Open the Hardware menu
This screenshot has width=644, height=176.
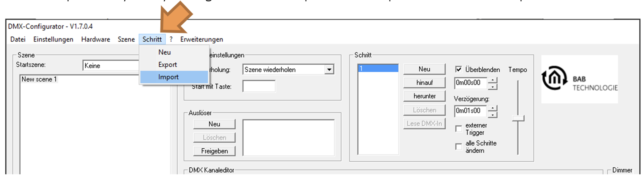tap(95, 39)
